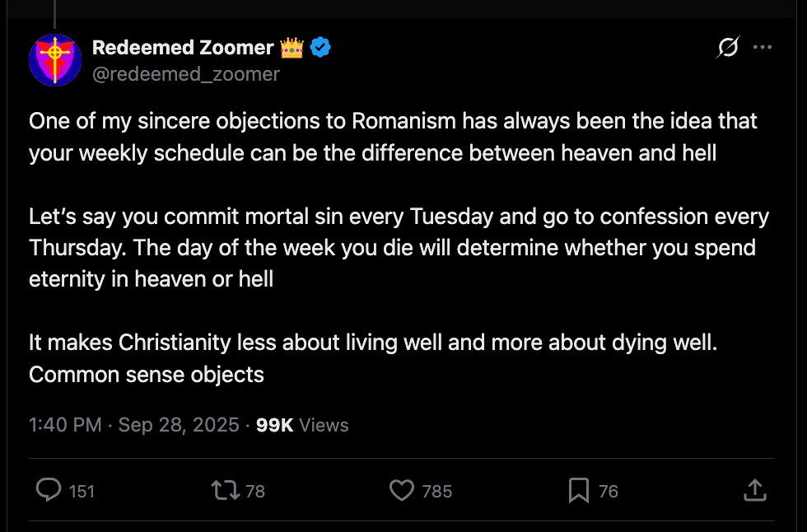Click the Sep 28, 2025 date
Viewport: 807px width, 532px height.
179,425
